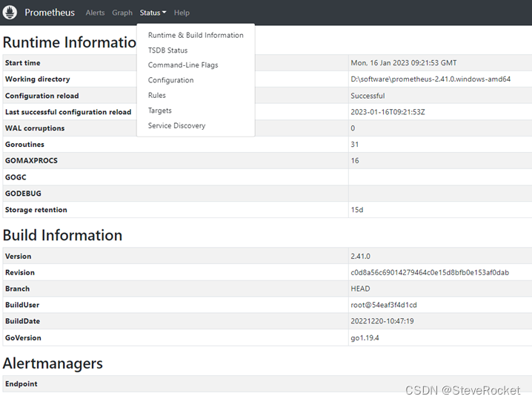Go to the Alerts page
This screenshot has width=532, height=402.
[95, 13]
